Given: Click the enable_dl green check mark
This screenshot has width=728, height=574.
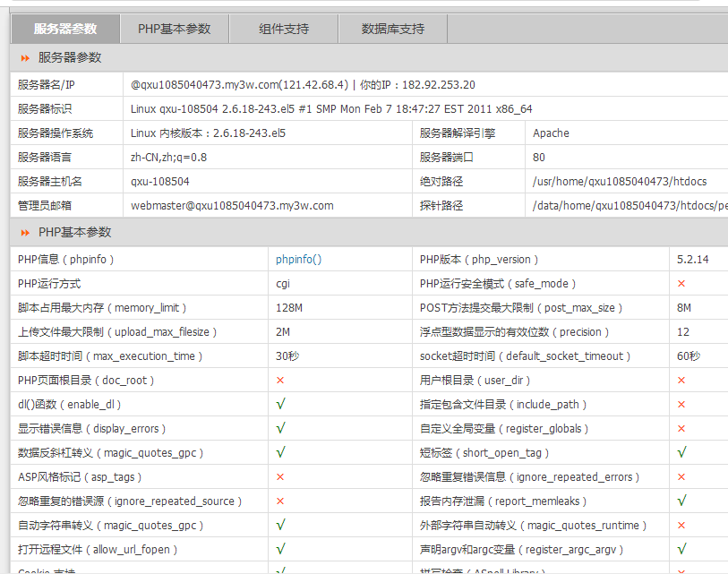Looking at the screenshot, I should (280, 405).
